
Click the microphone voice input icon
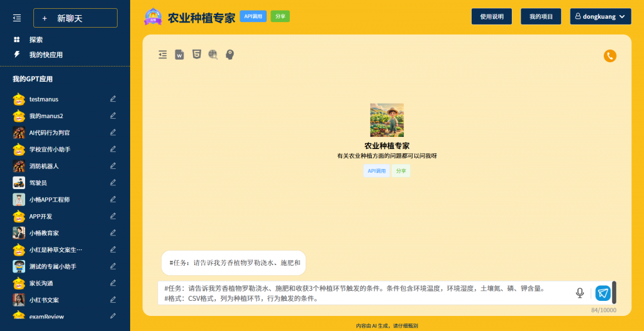(579, 293)
